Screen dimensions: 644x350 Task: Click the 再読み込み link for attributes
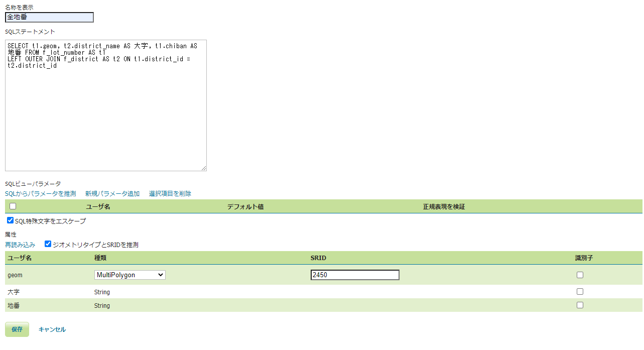tap(20, 245)
